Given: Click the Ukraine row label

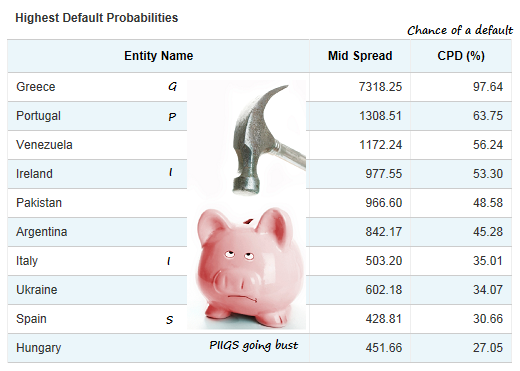Looking at the screenshot, I should (37, 290).
